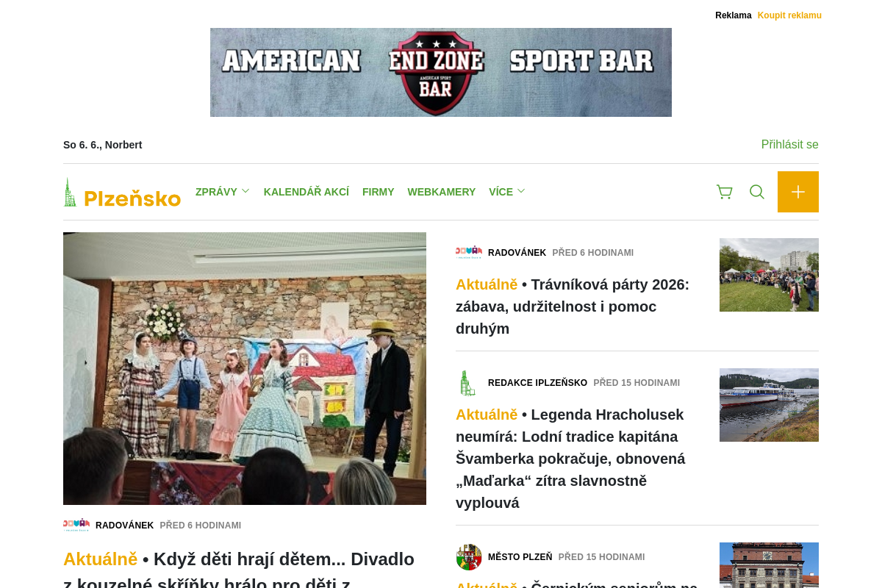Click Radovánek avatar above Trávníková párty
This screenshot has width=882, height=588.
click(x=469, y=252)
